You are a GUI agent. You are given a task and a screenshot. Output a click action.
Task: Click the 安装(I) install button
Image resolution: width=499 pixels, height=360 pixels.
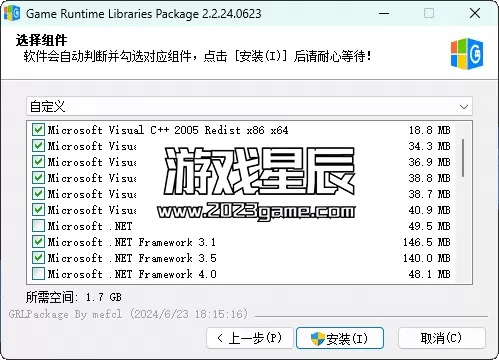pos(340,338)
